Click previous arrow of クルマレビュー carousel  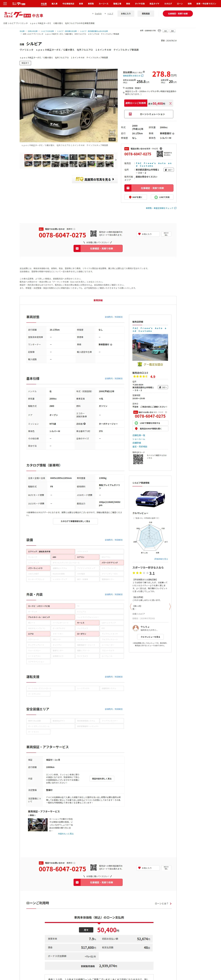(131, 606)
